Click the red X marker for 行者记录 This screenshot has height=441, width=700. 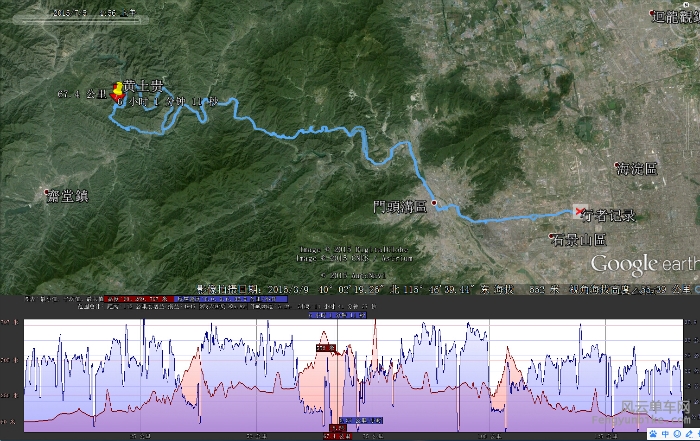pos(579,211)
